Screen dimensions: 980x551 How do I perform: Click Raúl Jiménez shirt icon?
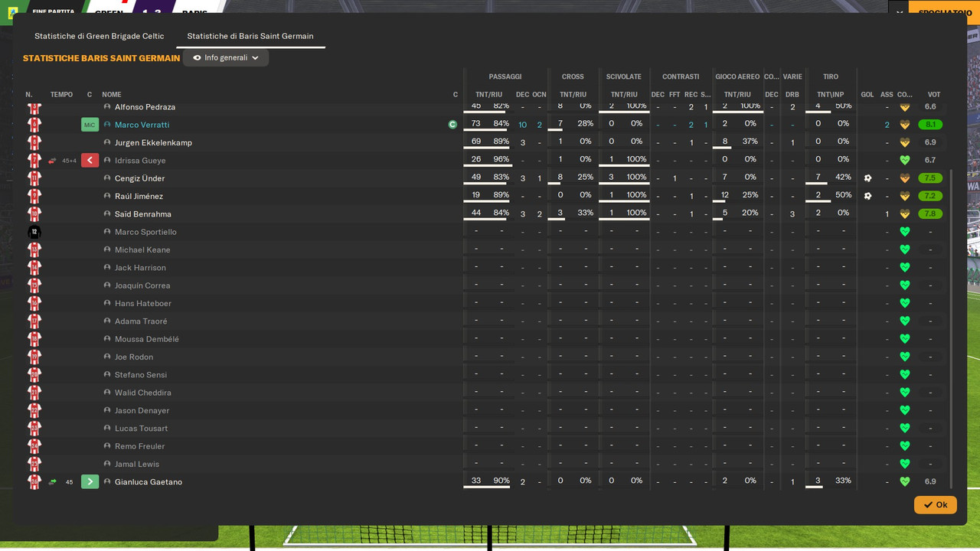click(x=34, y=196)
